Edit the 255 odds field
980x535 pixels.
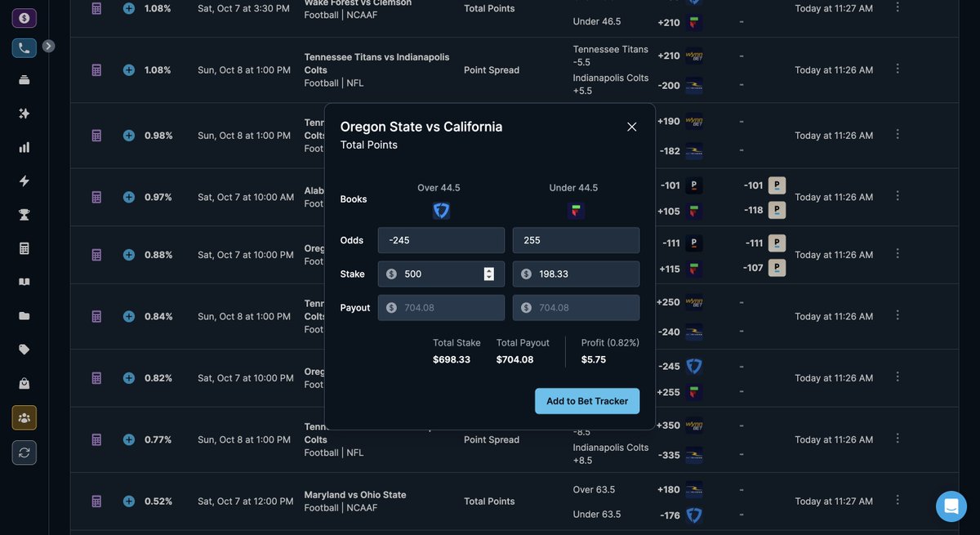[576, 240]
